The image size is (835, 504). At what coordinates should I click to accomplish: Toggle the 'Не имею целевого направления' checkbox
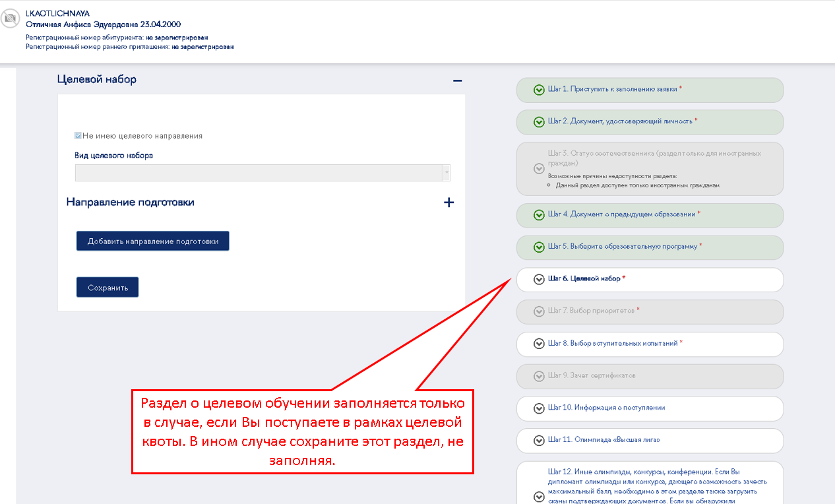[x=78, y=136]
